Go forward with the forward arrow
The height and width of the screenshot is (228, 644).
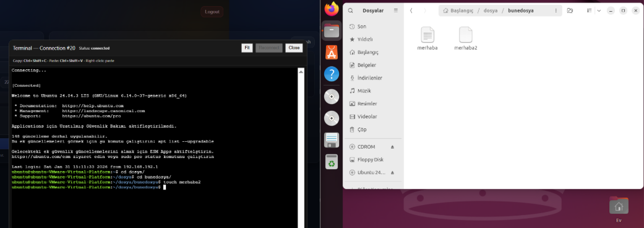424,11
